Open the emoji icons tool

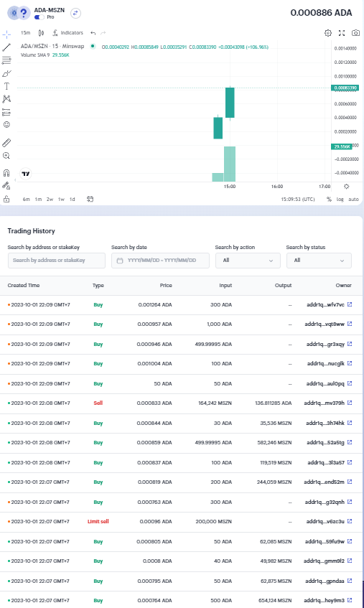click(6, 124)
